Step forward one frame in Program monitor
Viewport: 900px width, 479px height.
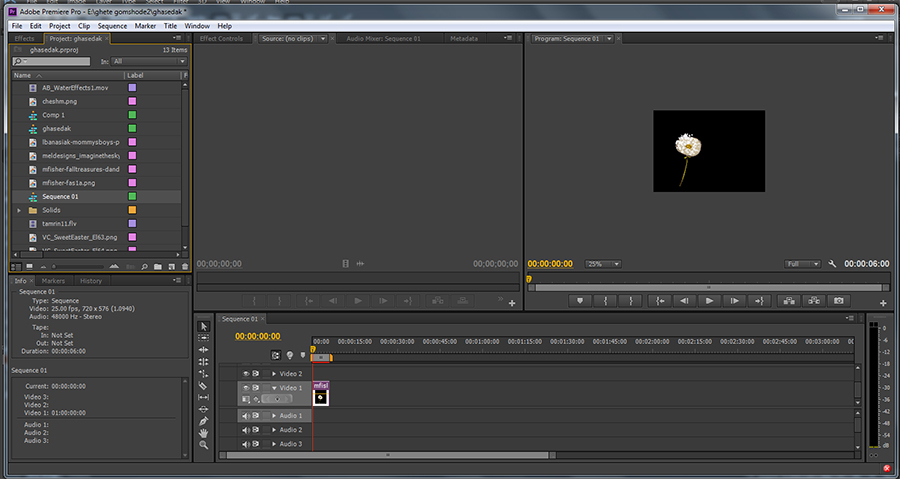pos(734,301)
